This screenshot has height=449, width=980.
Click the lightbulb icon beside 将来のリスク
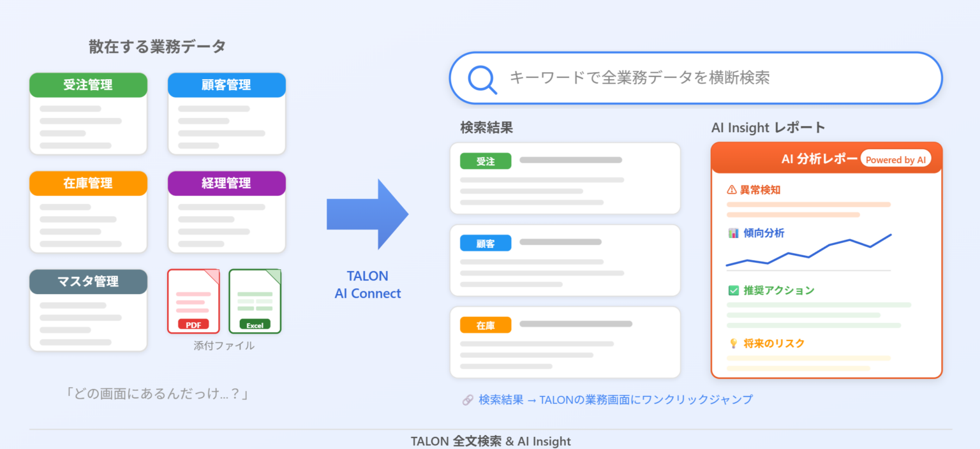click(x=733, y=343)
